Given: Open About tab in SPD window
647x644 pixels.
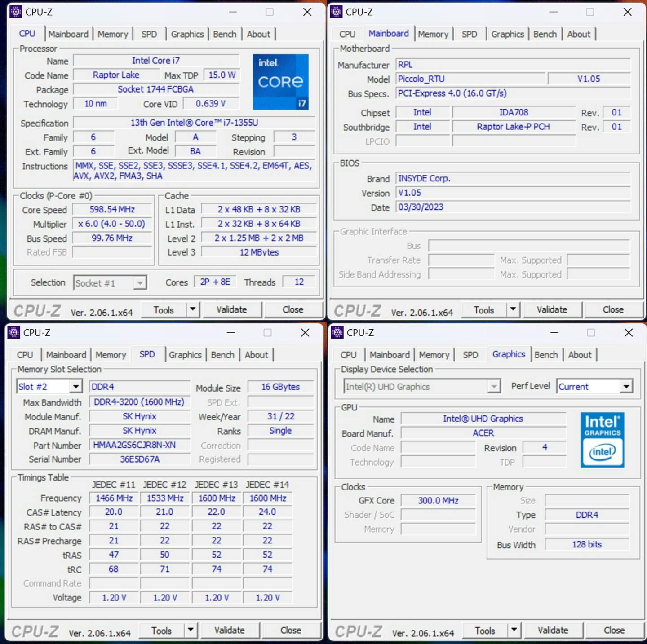Looking at the screenshot, I should coord(256,355).
